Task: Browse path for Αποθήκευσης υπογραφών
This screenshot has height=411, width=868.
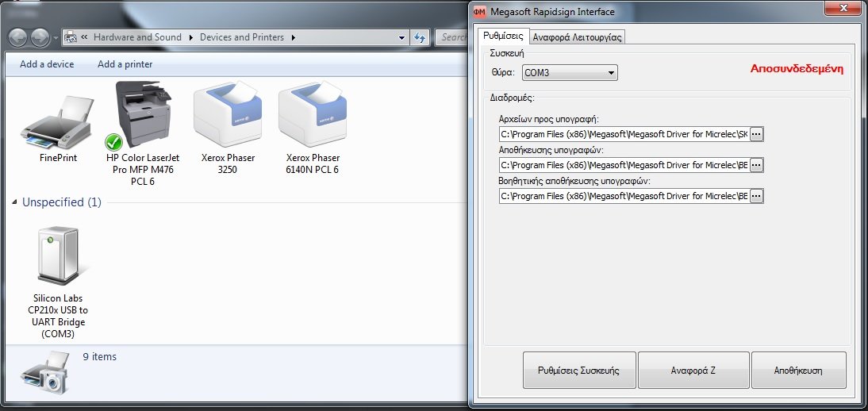Action: coord(756,164)
